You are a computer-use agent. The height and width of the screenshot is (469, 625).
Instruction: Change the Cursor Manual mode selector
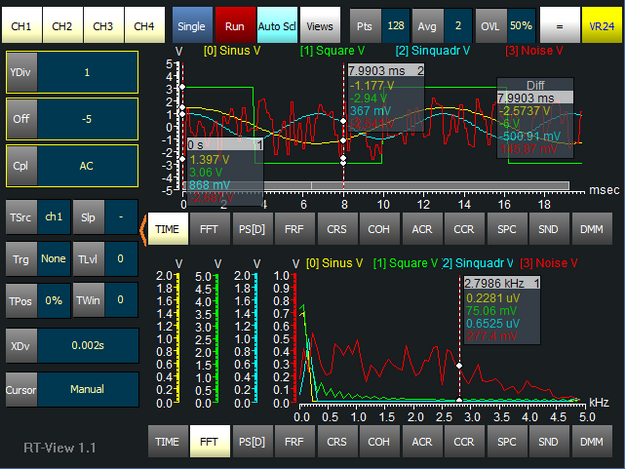(86, 389)
